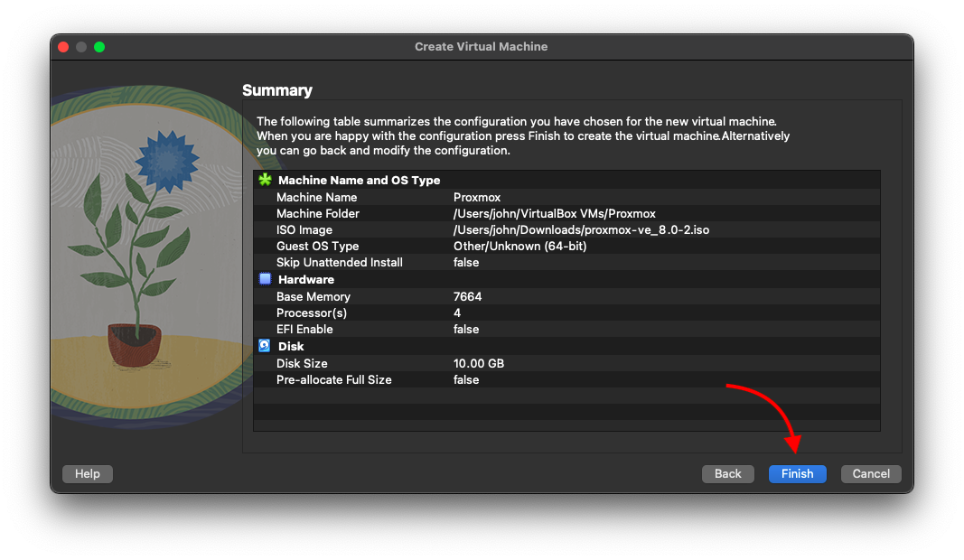Click the EFI Enable false value
The width and height of the screenshot is (964, 560).
coord(466,330)
